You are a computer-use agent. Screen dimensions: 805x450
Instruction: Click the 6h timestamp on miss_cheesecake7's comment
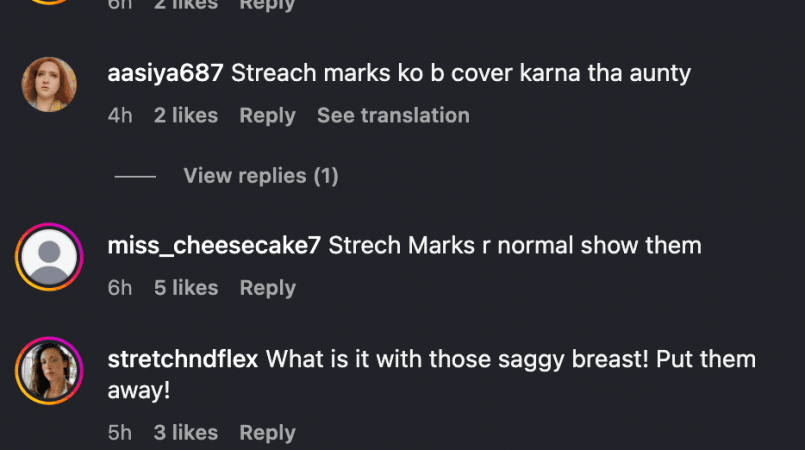[x=120, y=288]
